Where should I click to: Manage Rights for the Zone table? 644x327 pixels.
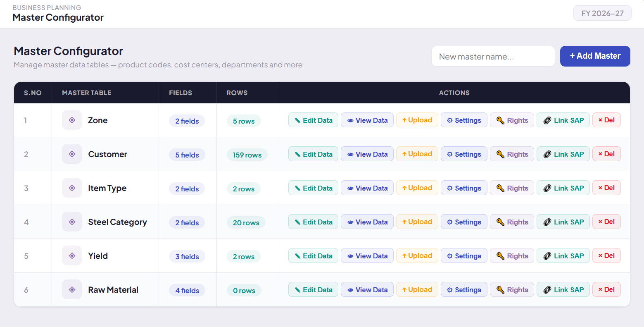pyautogui.click(x=512, y=120)
